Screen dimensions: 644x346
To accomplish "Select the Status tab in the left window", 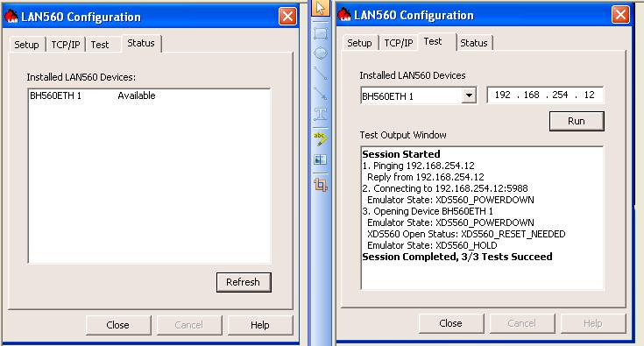I will pos(141,43).
